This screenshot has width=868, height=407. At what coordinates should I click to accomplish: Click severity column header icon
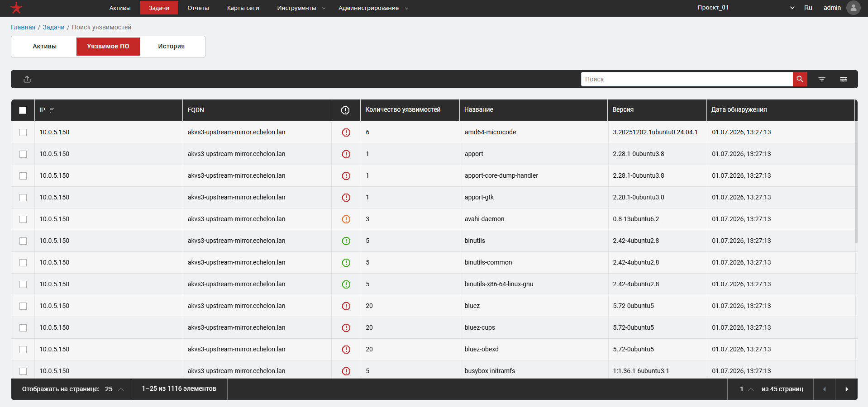(x=345, y=110)
